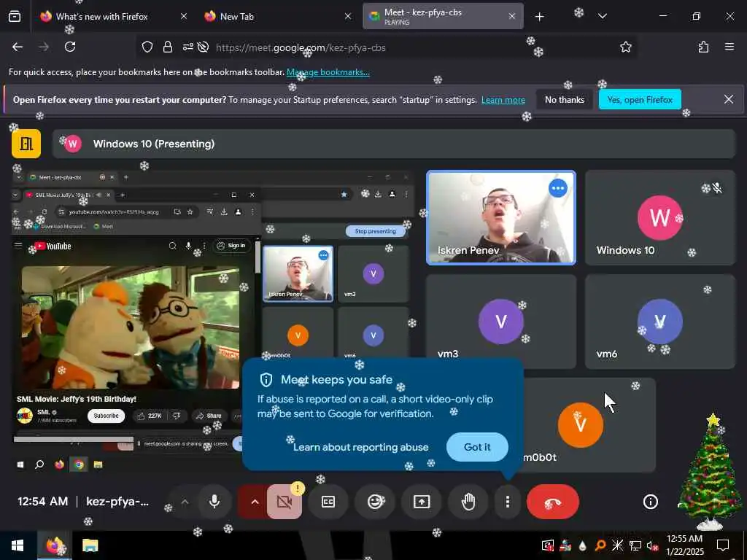
Task: Close the What's new with Firefox tab
Action: [x=184, y=16]
